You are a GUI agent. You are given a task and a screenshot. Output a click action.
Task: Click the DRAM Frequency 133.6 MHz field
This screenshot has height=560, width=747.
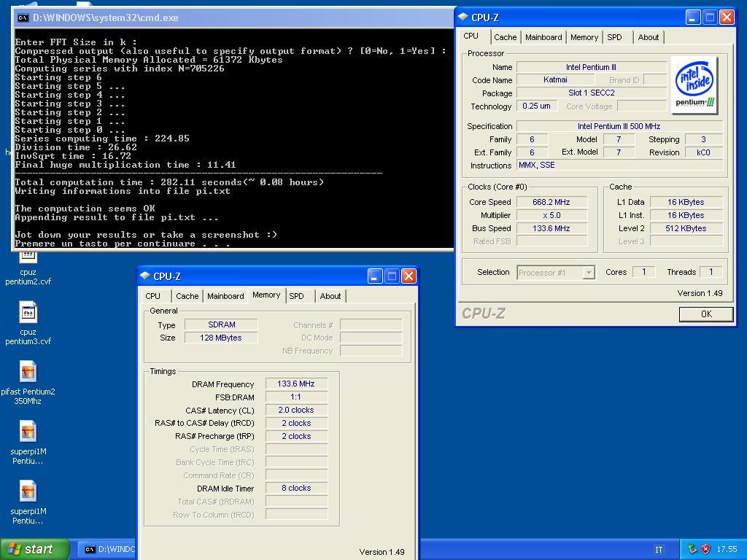296,384
